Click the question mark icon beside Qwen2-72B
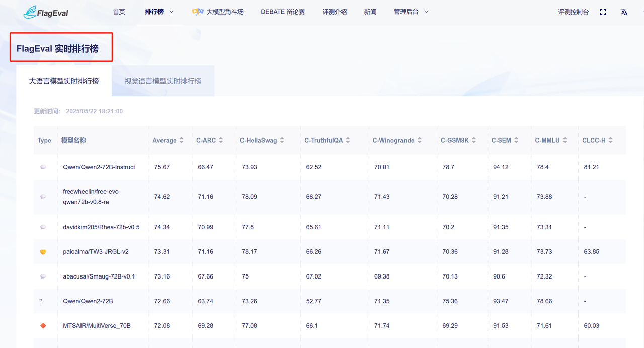Image resolution: width=644 pixels, height=348 pixels. point(41,301)
